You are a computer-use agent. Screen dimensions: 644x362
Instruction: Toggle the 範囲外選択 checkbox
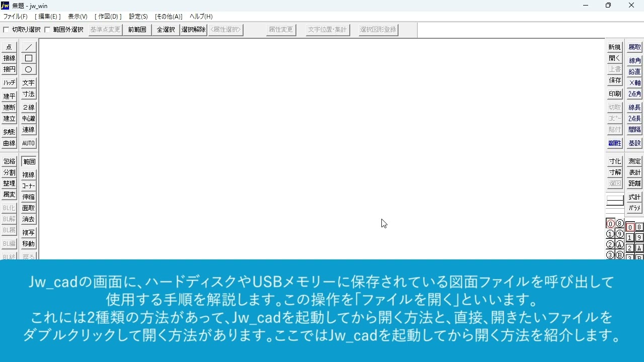click(47, 30)
